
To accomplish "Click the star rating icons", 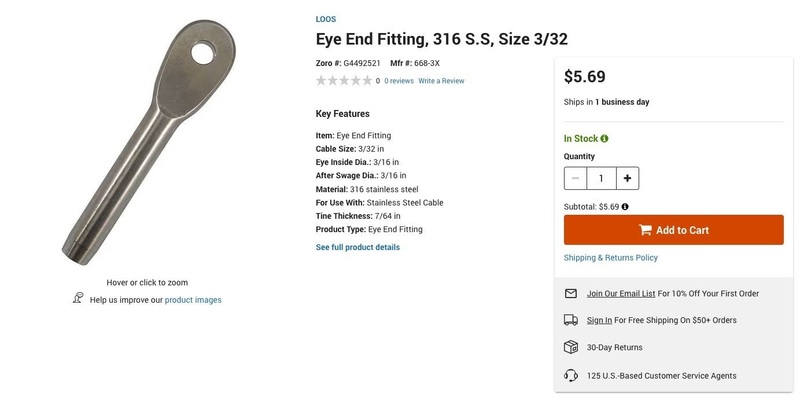I will (x=344, y=81).
